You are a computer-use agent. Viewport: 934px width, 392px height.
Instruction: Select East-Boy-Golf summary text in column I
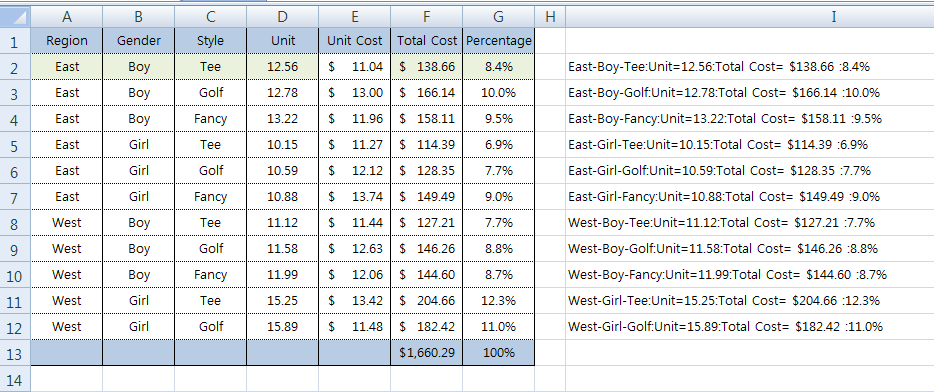pyautogui.click(x=724, y=93)
